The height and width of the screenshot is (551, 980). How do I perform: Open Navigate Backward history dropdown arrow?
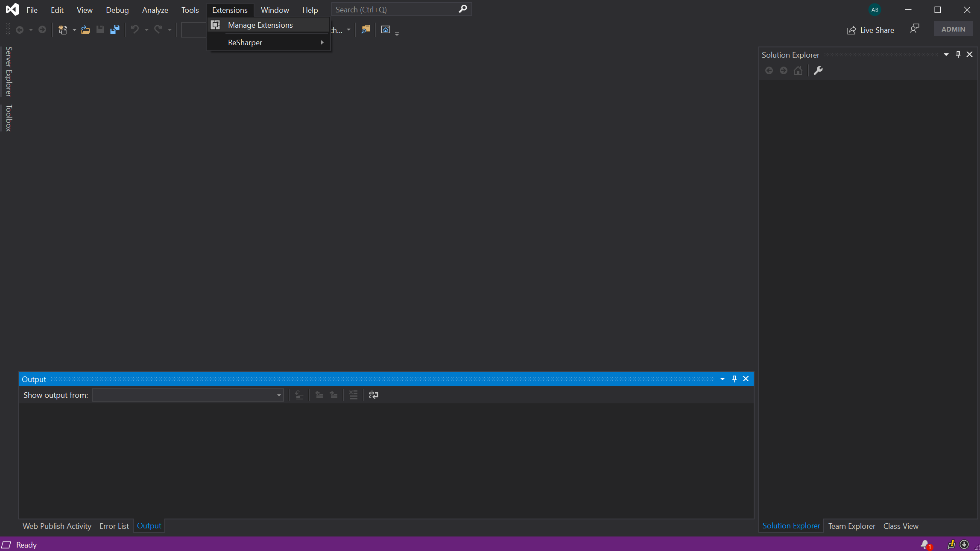tap(31, 30)
